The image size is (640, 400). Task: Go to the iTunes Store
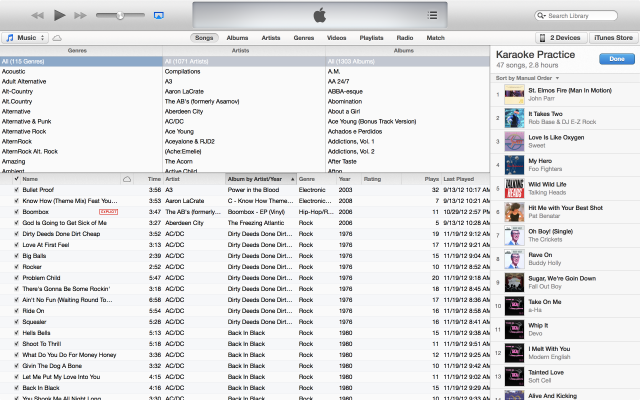point(613,38)
